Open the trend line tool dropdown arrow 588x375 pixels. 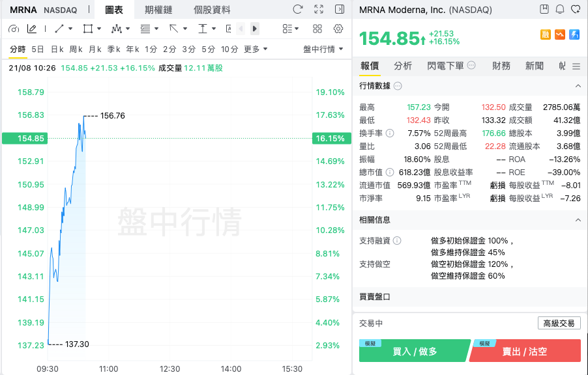click(70, 29)
